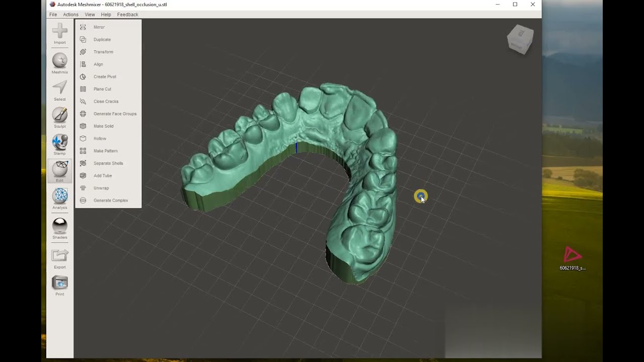Click the Make Solid icon

pos(83,126)
